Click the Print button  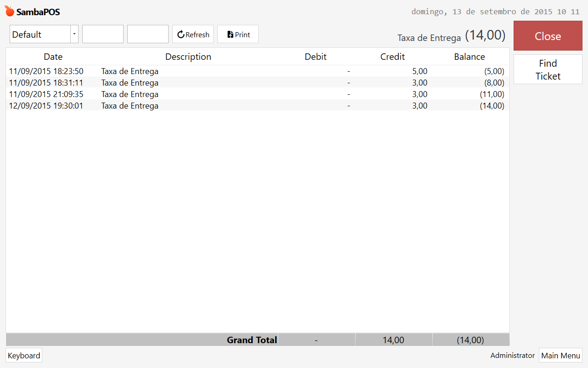click(x=238, y=34)
